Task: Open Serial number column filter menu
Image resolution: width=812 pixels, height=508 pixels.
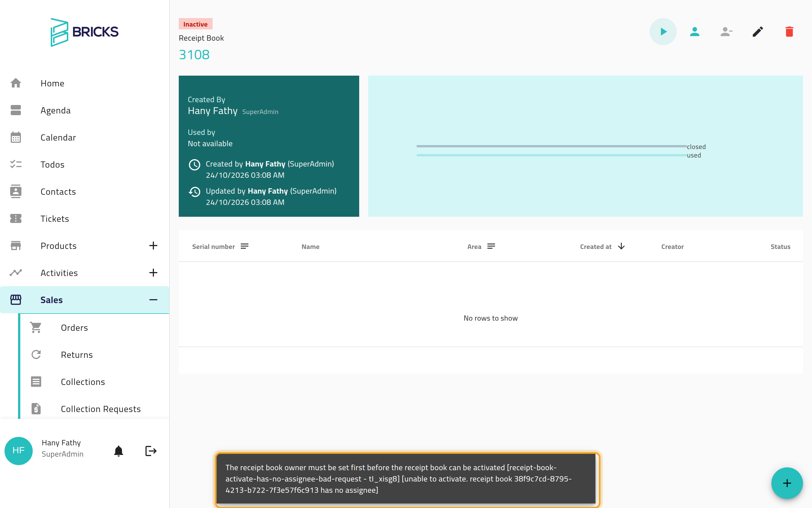Action: (245, 246)
